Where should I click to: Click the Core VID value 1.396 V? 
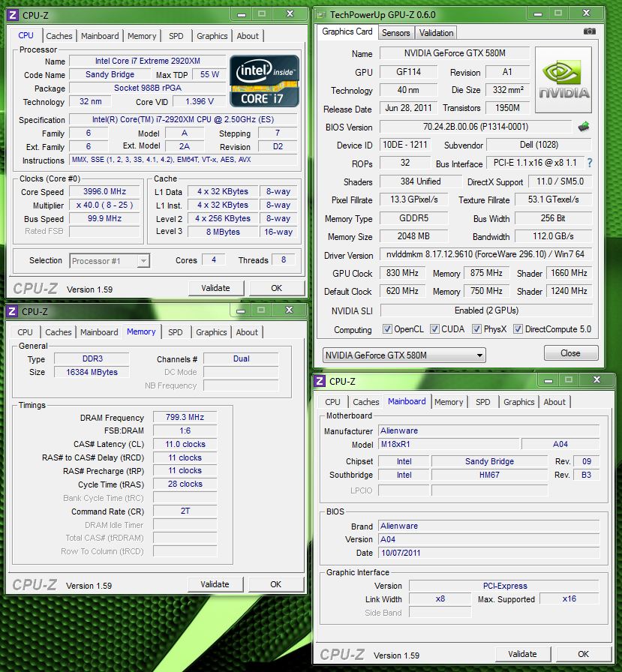[x=200, y=101]
